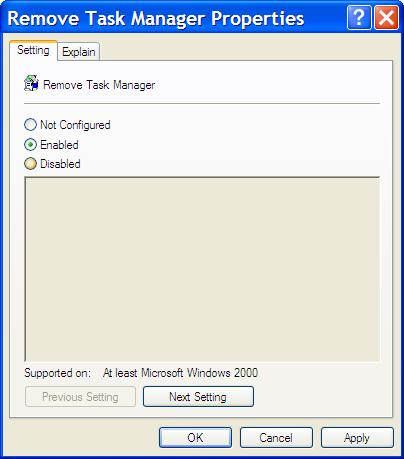Click inside the empty options pane
The height and width of the screenshot is (459, 404).
[202, 269]
